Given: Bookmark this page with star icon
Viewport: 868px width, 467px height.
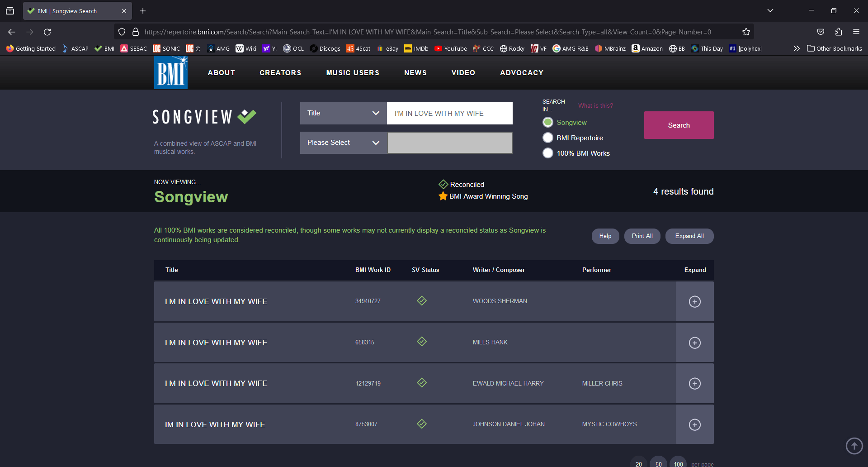Looking at the screenshot, I should [746, 32].
